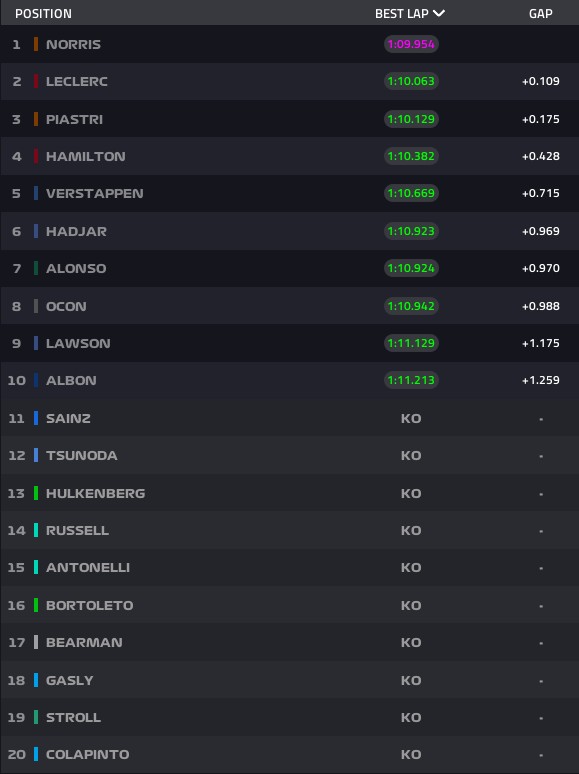Open the HAMILTON driver row

pyautogui.click(x=290, y=156)
